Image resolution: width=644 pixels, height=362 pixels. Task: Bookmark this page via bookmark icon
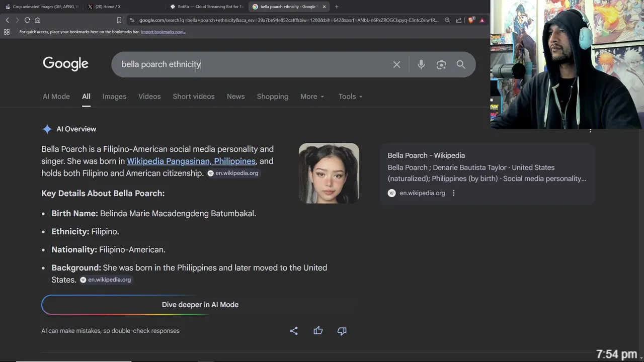[119, 20]
